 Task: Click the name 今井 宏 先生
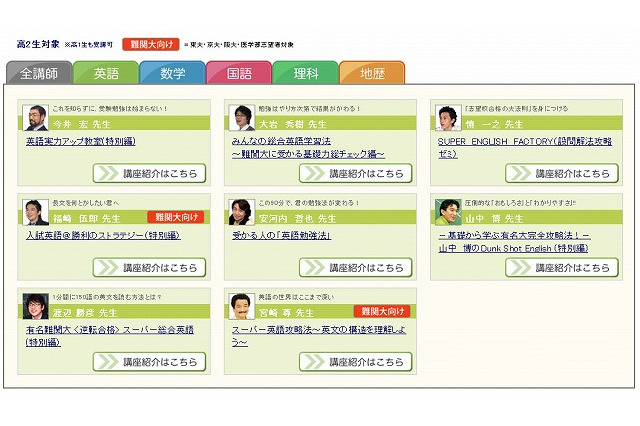pyautogui.click(x=82, y=124)
